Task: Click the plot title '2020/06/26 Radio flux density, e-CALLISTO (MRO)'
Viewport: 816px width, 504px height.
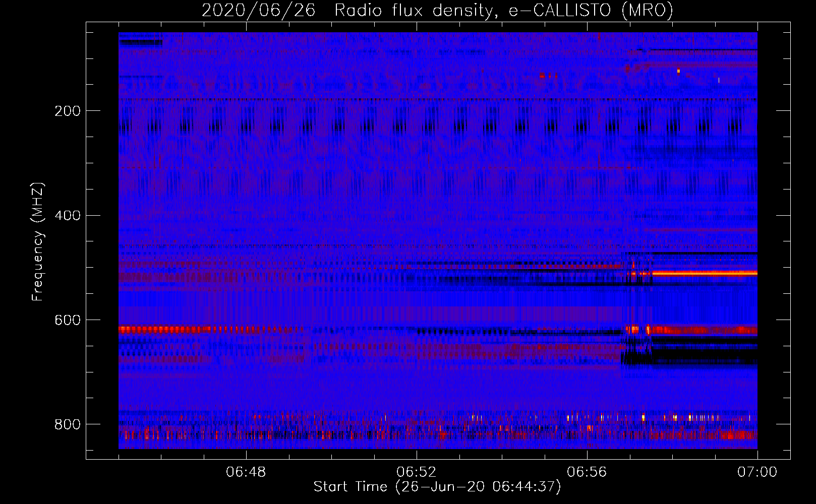Action: (x=437, y=10)
